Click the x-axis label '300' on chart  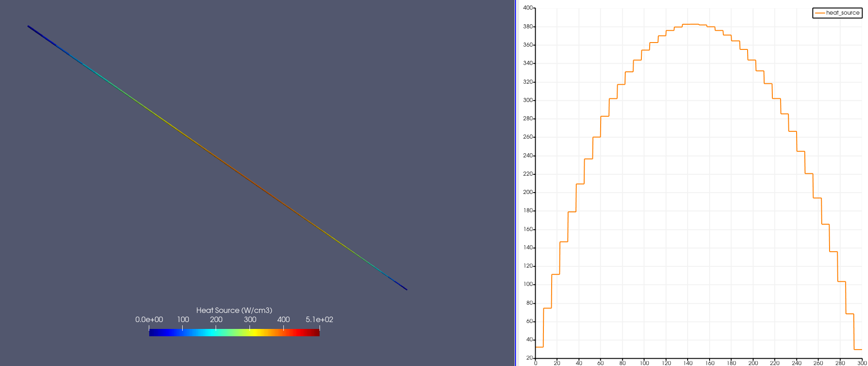click(862, 363)
